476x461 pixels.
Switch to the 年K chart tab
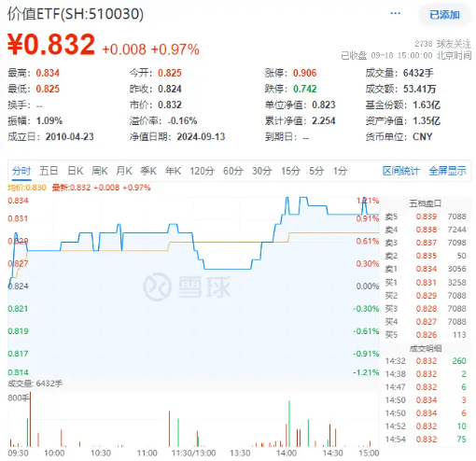pyautogui.click(x=173, y=171)
